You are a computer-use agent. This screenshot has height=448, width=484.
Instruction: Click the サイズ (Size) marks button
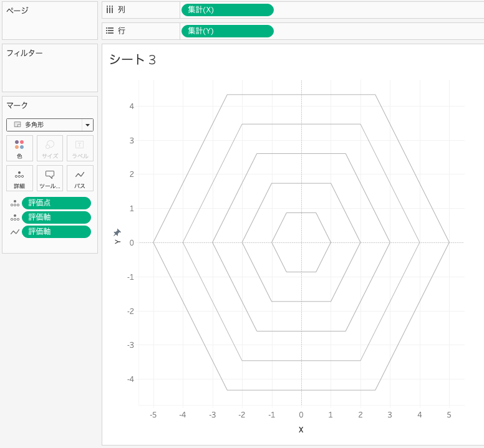pos(50,148)
